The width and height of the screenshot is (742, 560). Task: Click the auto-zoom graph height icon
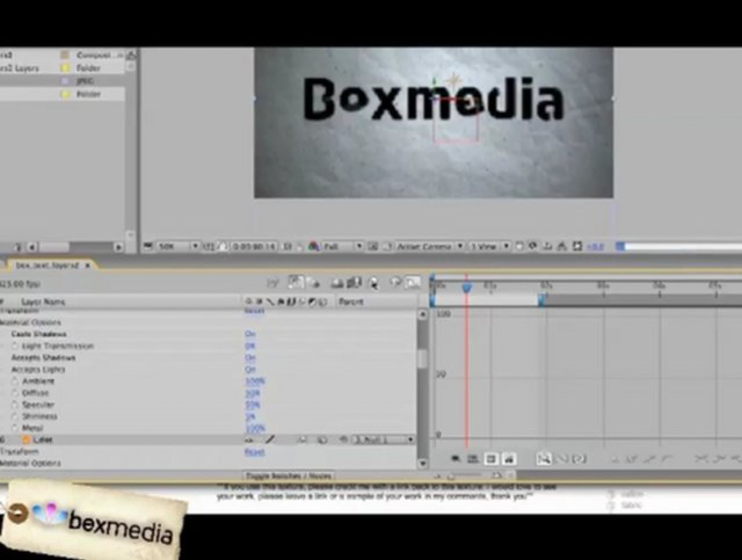coord(544,459)
